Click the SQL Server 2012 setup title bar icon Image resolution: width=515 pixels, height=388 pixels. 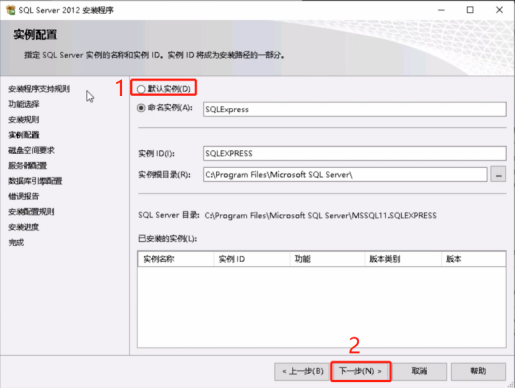(11, 10)
